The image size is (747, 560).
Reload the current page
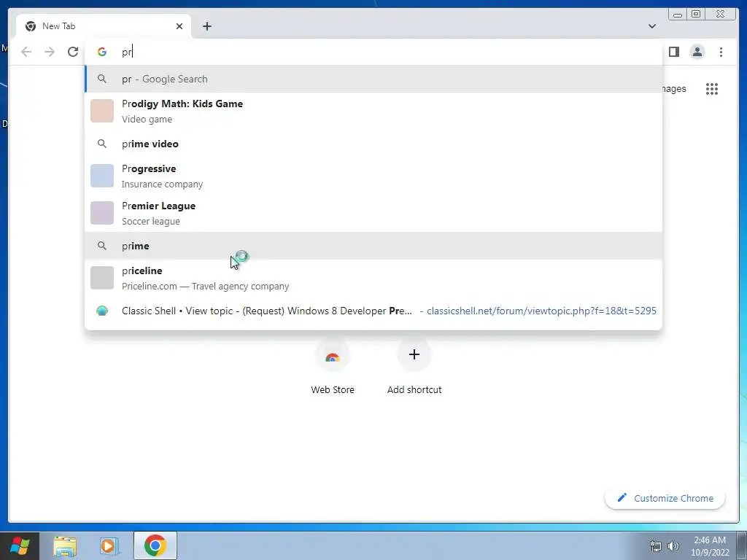point(73,52)
